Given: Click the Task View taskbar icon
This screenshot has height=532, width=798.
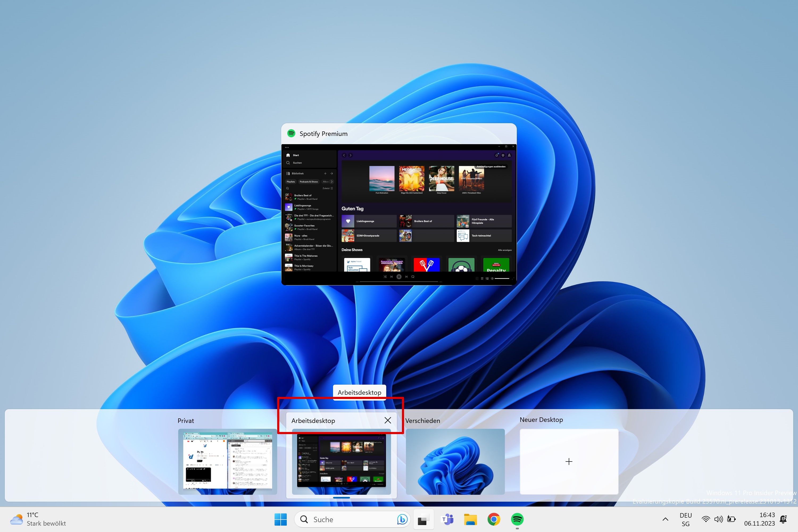Looking at the screenshot, I should [x=423, y=519].
